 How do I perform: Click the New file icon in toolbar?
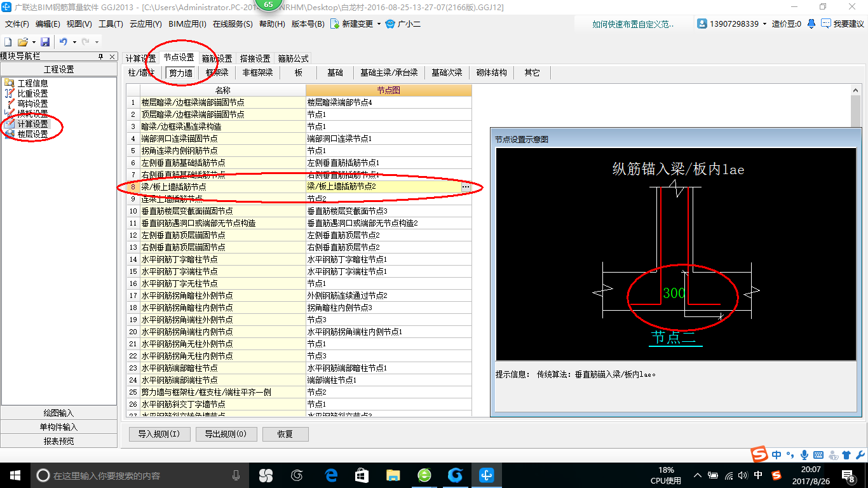(8, 42)
